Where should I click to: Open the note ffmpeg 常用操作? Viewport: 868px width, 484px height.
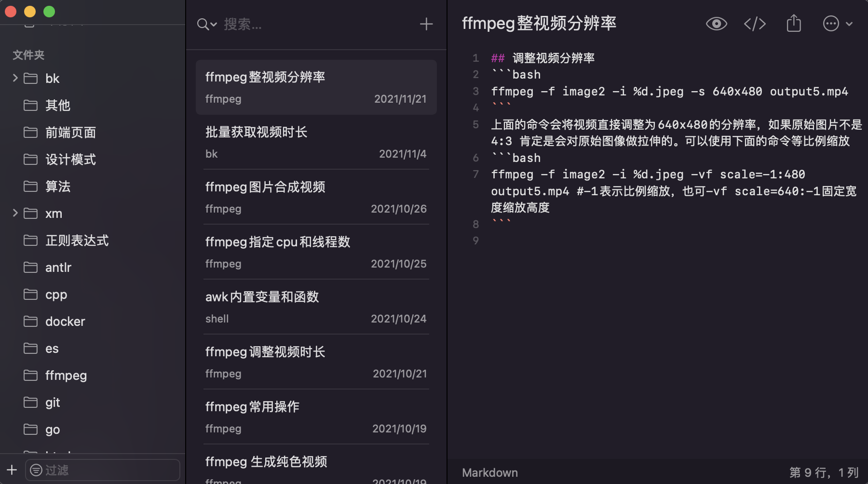[x=316, y=417]
